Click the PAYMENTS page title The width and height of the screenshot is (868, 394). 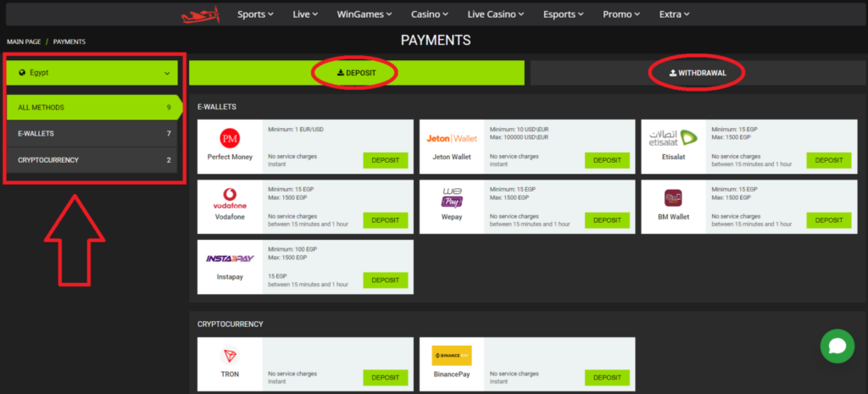click(436, 41)
